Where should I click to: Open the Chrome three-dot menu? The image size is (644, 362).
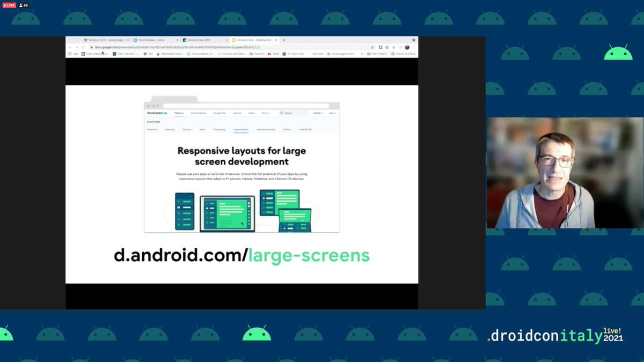[414, 47]
